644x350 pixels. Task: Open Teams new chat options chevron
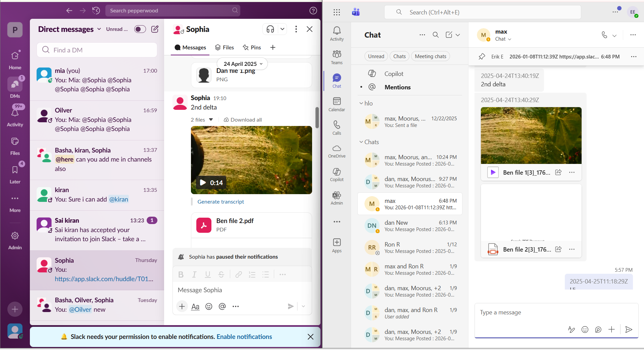click(x=458, y=35)
